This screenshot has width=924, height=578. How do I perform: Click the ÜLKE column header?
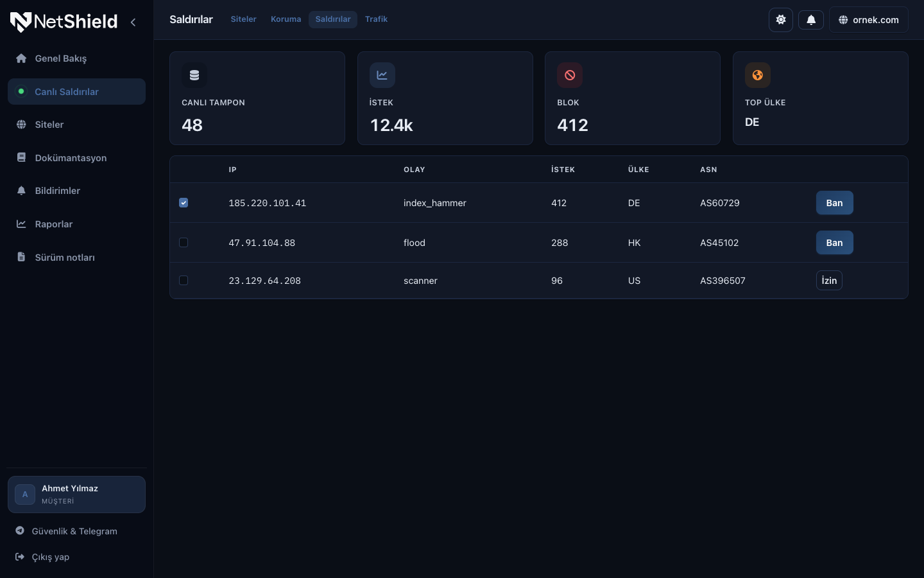click(x=638, y=170)
